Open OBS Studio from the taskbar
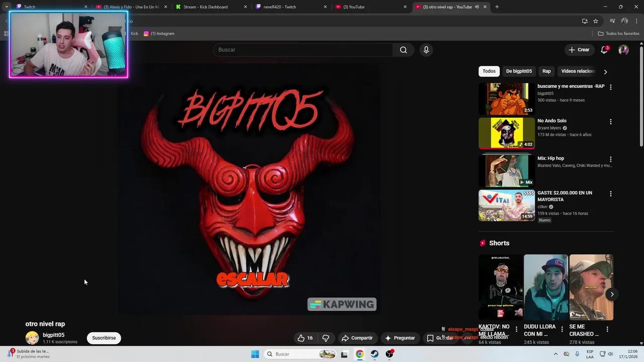The height and width of the screenshot is (362, 644). pyautogui.click(x=389, y=354)
